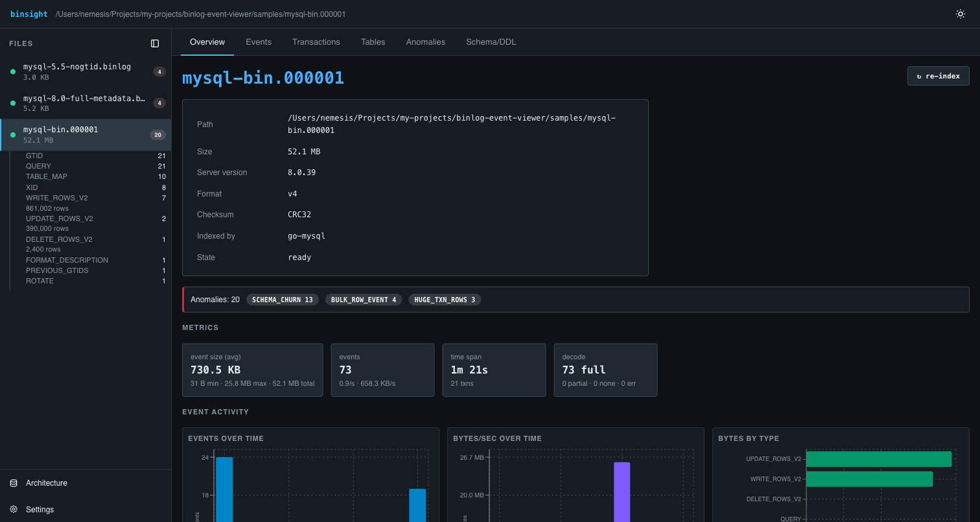Select file mysql-bin.000001 in sidebar

pyautogui.click(x=86, y=135)
